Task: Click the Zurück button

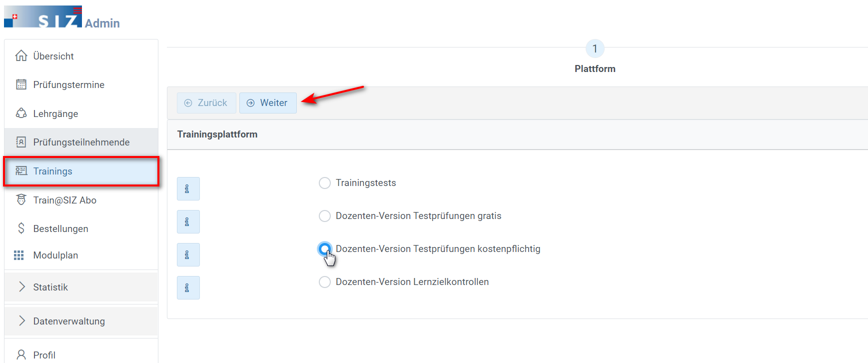Action: (x=206, y=103)
